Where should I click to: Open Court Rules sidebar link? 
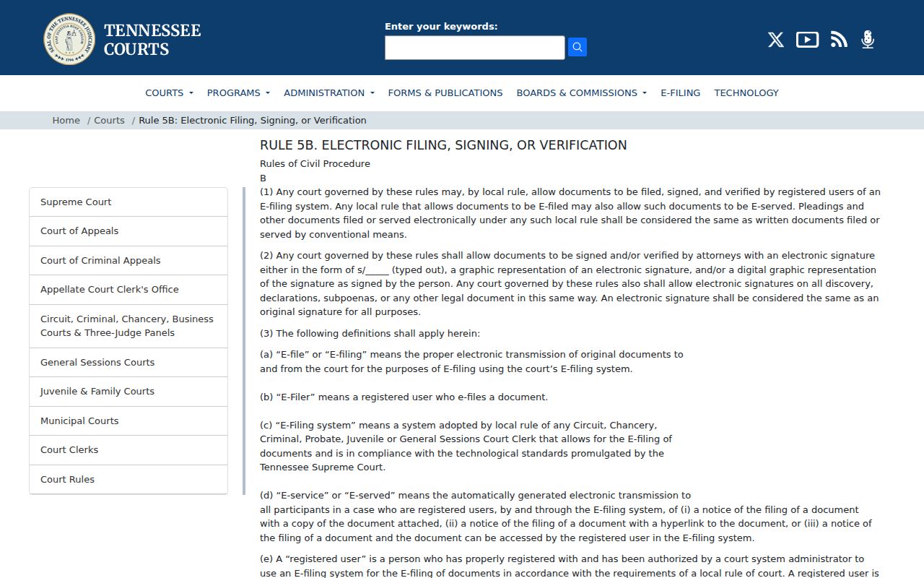point(128,480)
